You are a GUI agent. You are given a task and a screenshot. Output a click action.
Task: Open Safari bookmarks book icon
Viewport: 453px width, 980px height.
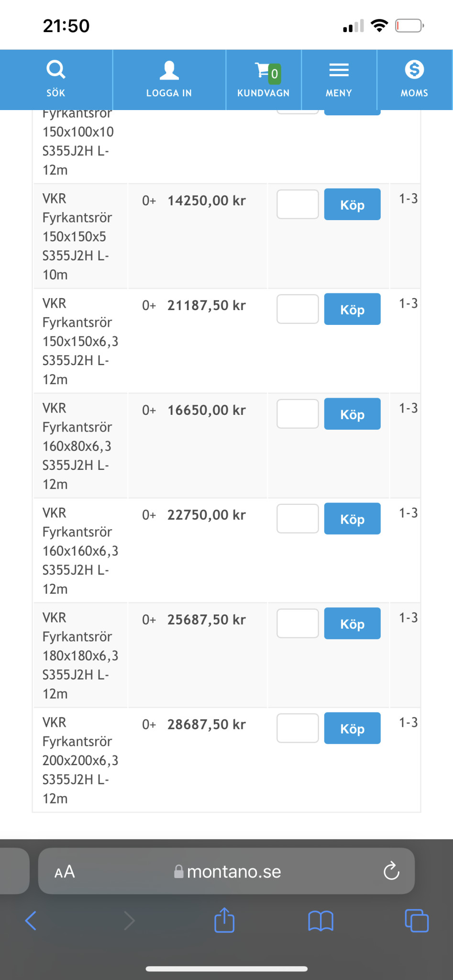pos(320,920)
